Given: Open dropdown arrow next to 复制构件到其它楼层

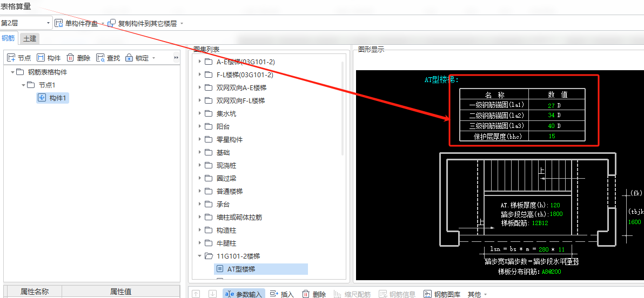Looking at the screenshot, I should click(182, 23).
